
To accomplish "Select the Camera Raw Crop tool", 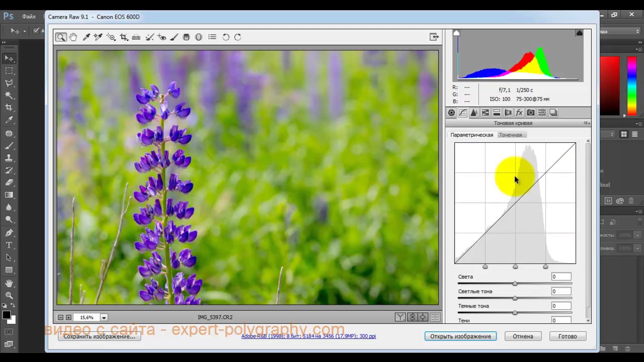I will pos(124,37).
